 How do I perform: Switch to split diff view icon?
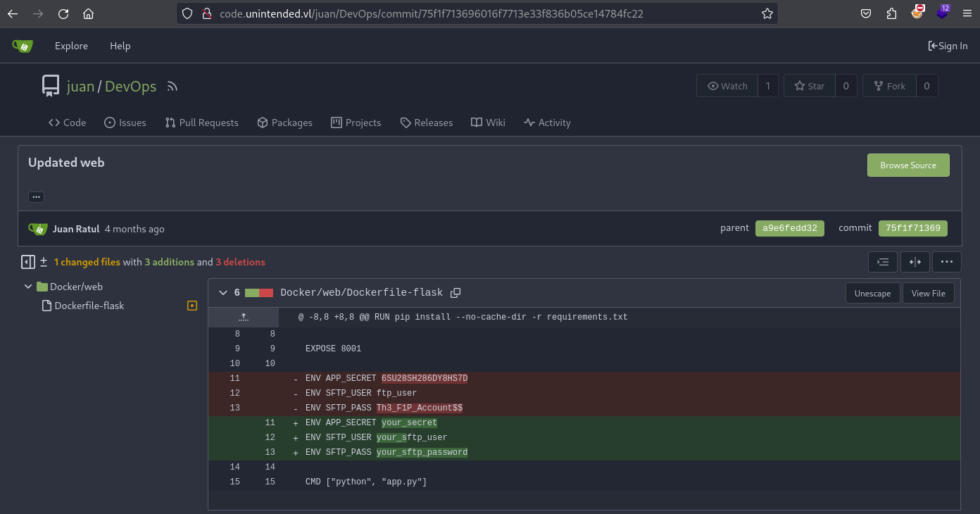pyautogui.click(x=915, y=262)
